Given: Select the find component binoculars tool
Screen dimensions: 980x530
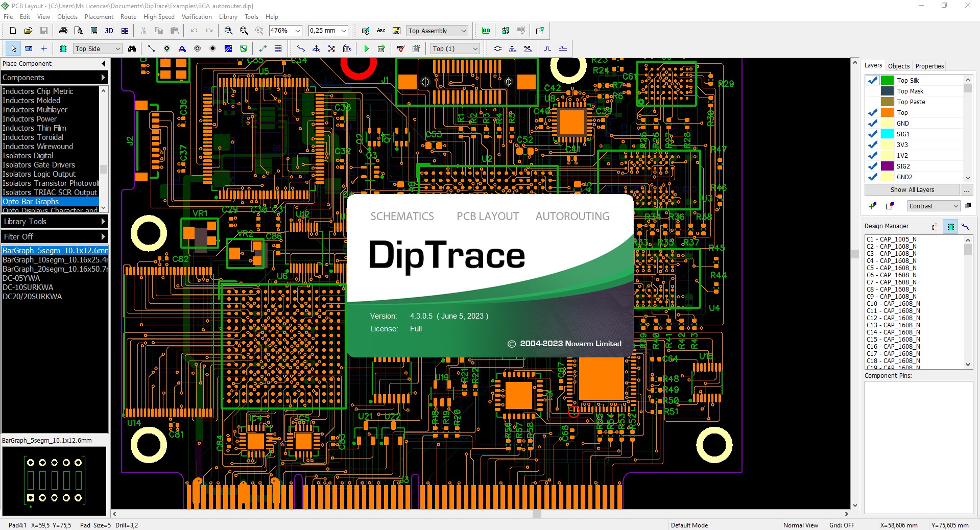Looking at the screenshot, I should 132,49.
